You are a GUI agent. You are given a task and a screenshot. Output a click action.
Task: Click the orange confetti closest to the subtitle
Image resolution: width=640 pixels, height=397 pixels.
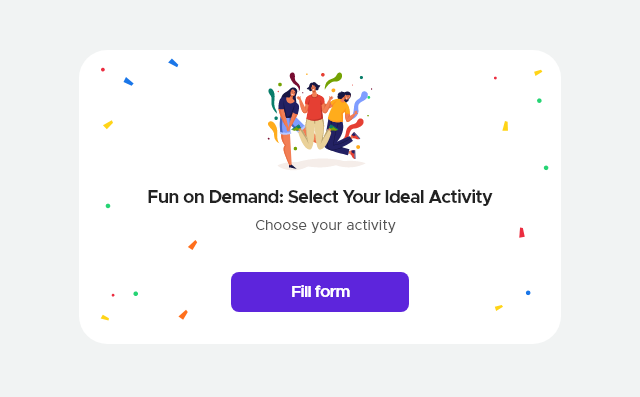(193, 245)
